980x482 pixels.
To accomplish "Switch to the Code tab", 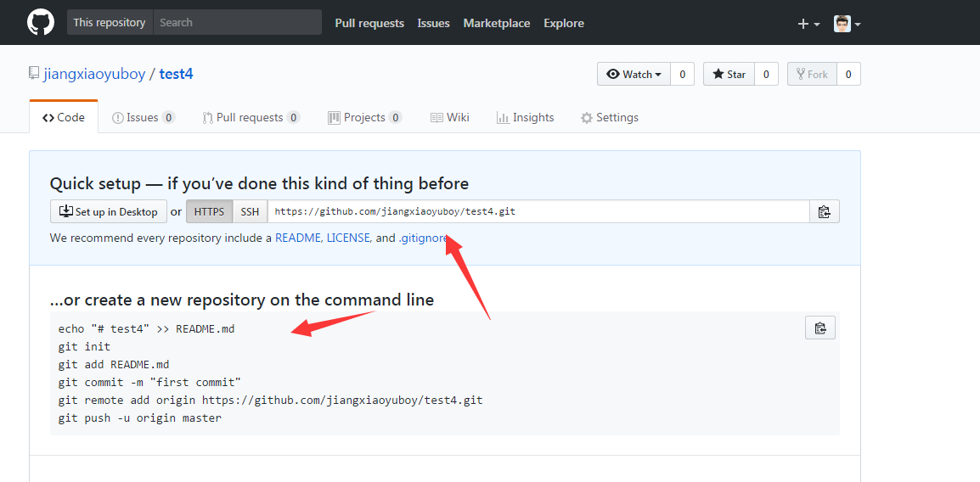I will 64,117.
